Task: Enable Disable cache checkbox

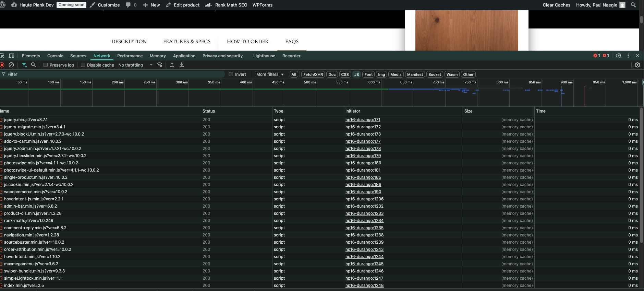Action: [x=83, y=65]
